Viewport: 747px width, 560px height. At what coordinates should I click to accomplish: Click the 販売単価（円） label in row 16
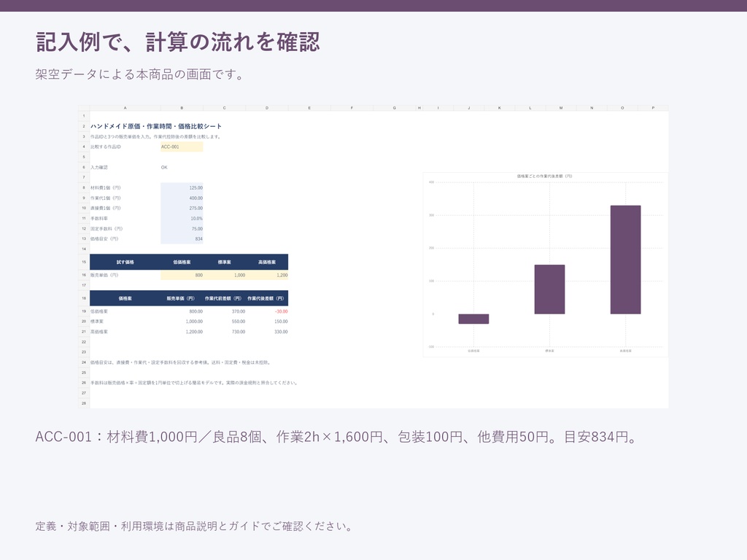[x=104, y=275]
